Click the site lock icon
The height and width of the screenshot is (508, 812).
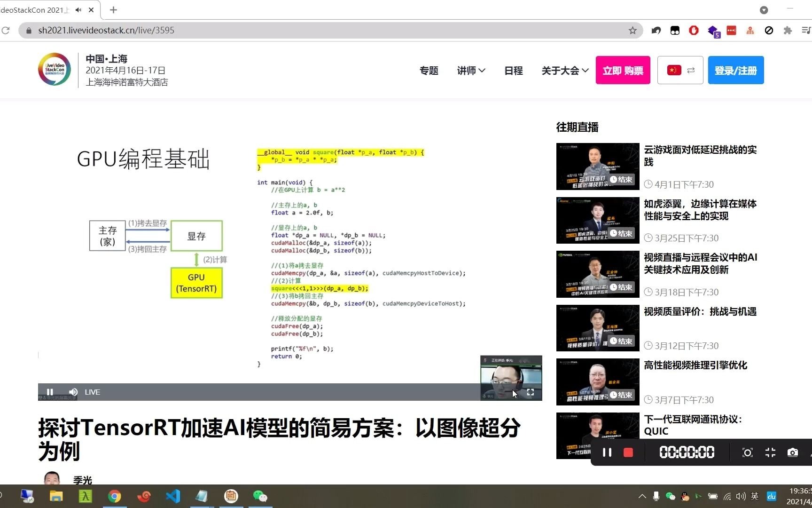[x=29, y=31]
